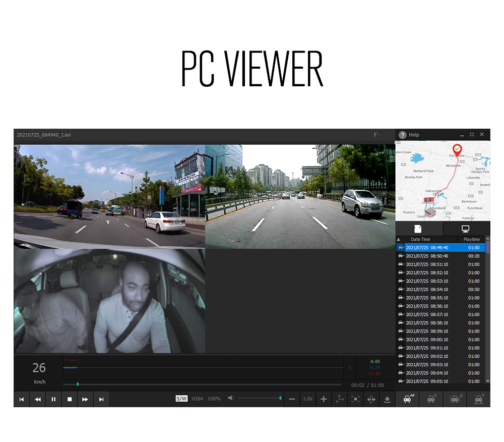Viewport: 504px width, 442px height.
Task: Click the red car marker on map
Action: (x=429, y=200)
